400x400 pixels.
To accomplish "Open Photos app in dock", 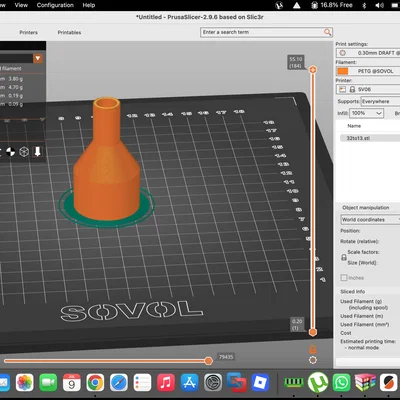I will [x=25, y=383].
